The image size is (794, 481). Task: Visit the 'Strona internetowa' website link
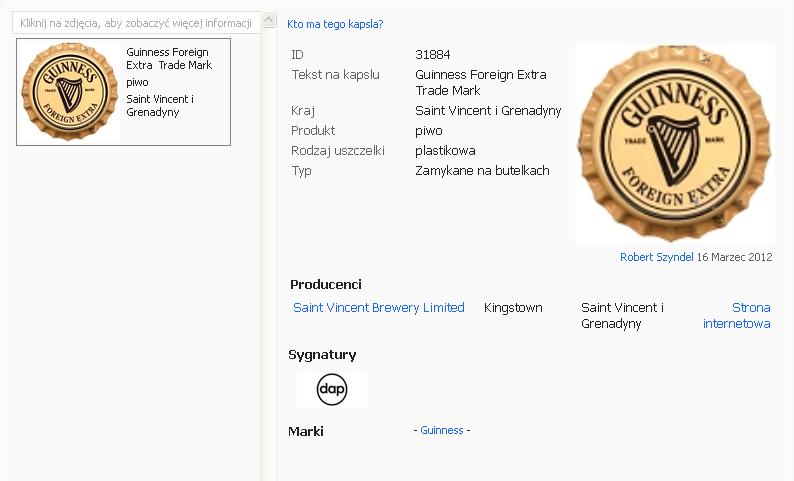click(x=737, y=316)
